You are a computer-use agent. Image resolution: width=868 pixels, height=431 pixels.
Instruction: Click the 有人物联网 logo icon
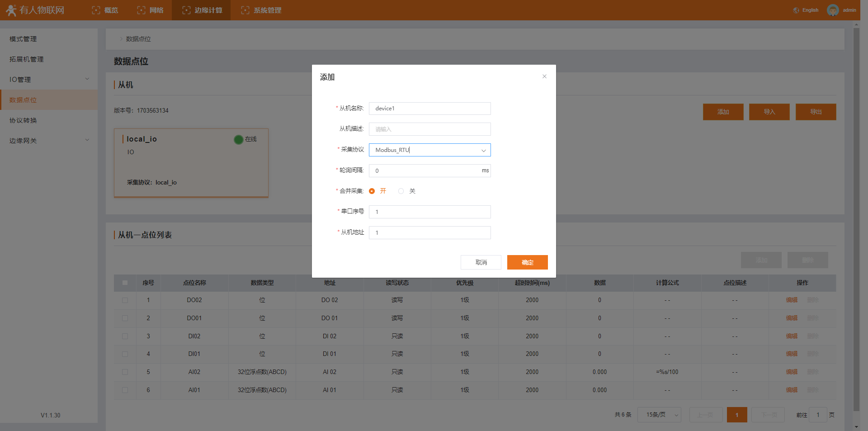pos(11,10)
